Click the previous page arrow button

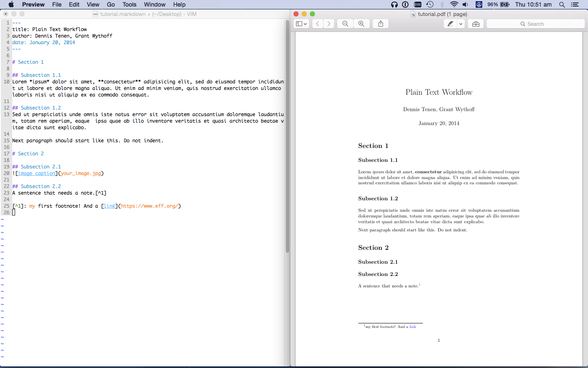[x=317, y=24]
